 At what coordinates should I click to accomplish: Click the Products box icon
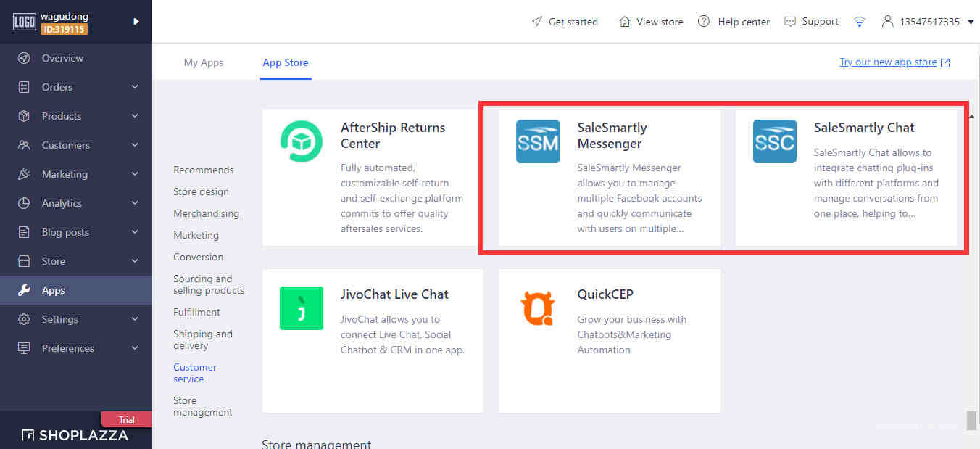24,116
